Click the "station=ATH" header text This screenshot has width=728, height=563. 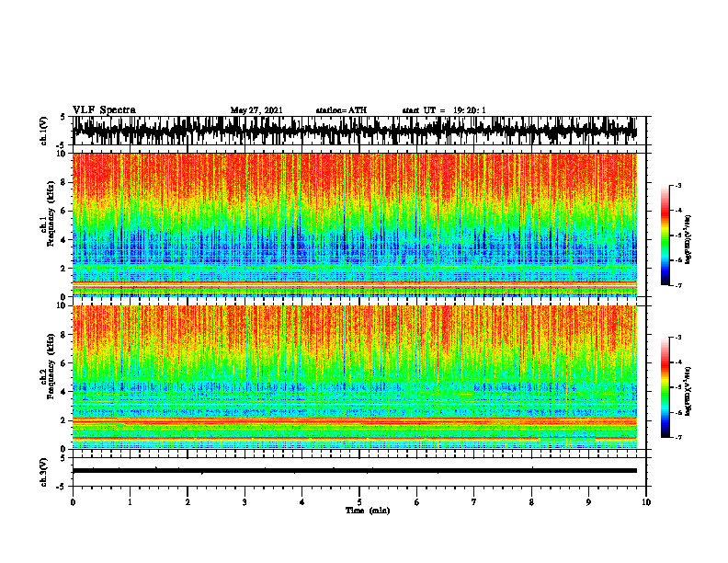coord(341,110)
